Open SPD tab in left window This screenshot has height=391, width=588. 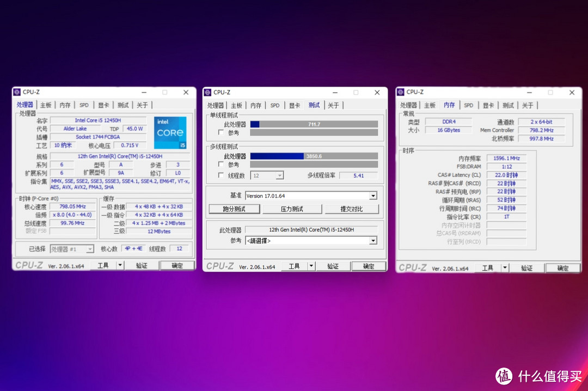(x=84, y=105)
